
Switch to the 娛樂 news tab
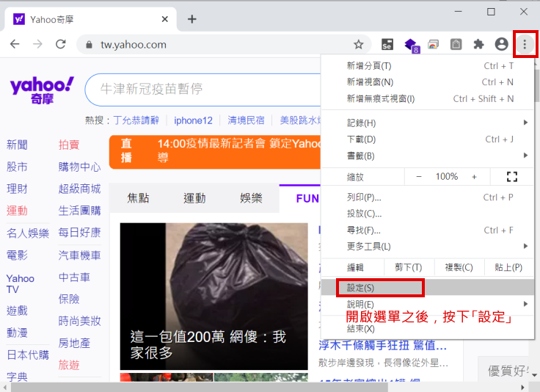[x=251, y=198]
